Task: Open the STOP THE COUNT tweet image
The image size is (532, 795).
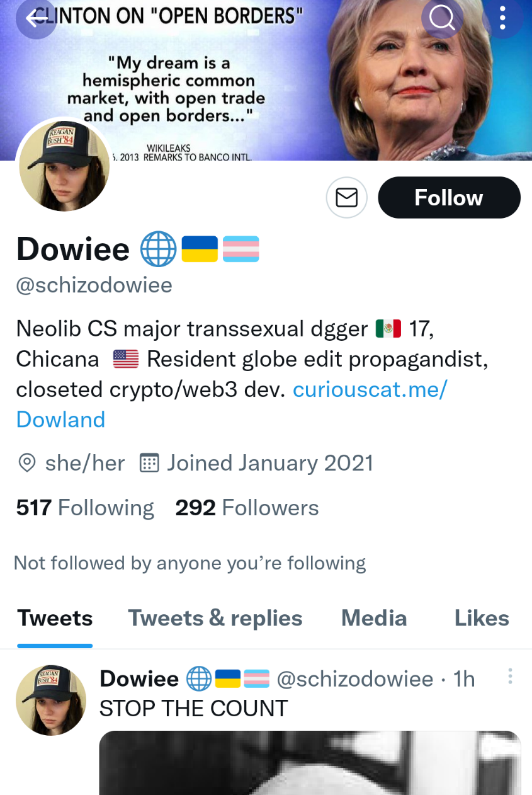Action: pyautogui.click(x=310, y=763)
